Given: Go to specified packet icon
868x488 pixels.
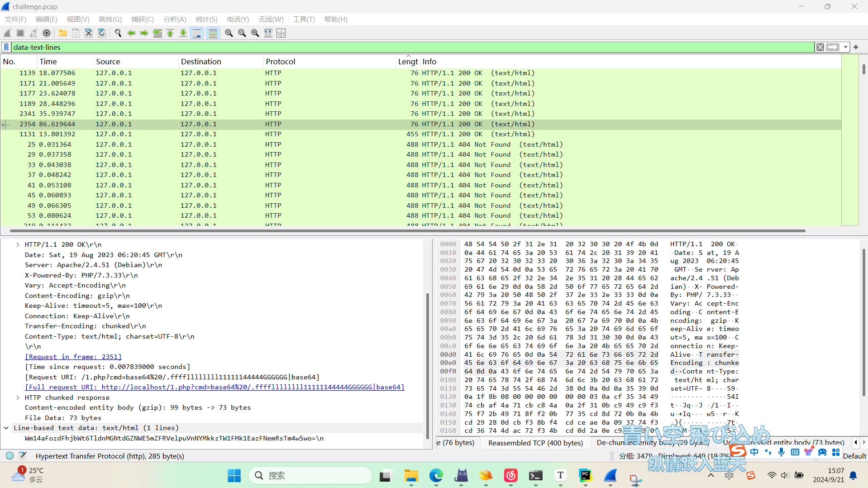Looking at the screenshot, I should coord(157,33).
